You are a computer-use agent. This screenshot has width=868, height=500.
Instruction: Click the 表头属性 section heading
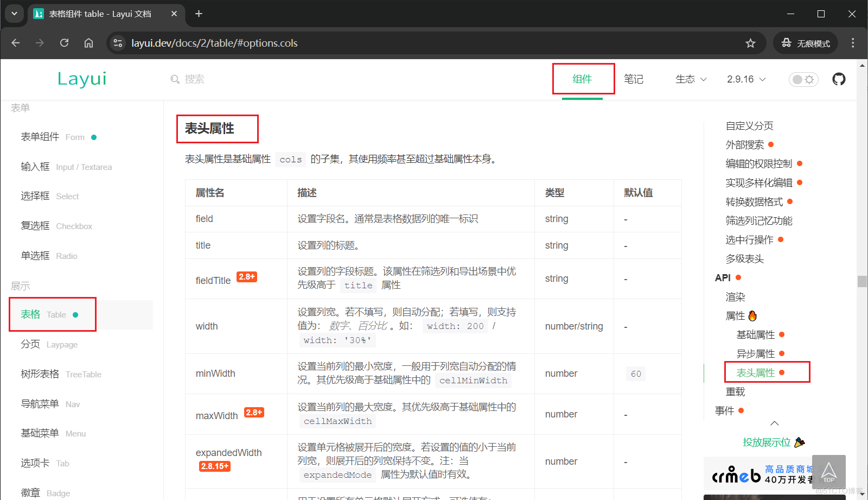click(209, 128)
